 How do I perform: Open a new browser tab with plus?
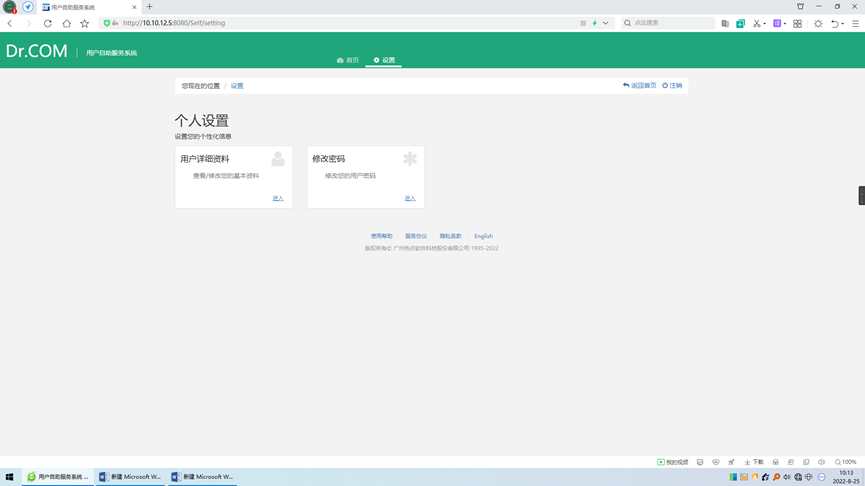pos(150,7)
